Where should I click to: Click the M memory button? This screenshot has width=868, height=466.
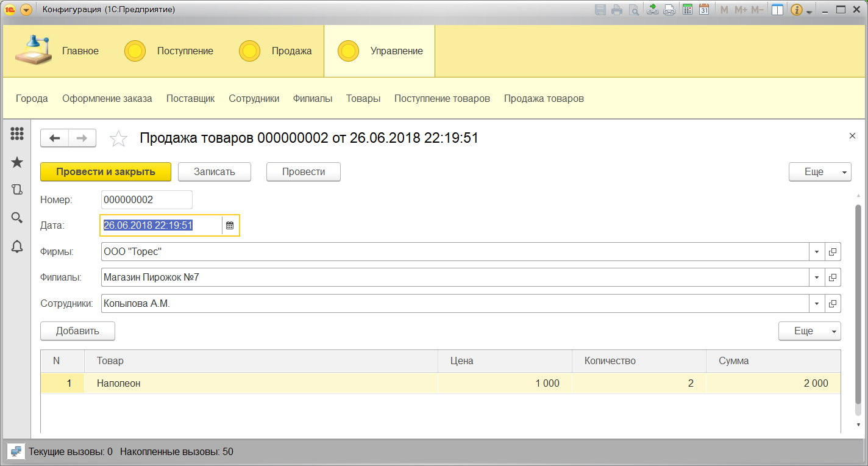[x=724, y=10]
